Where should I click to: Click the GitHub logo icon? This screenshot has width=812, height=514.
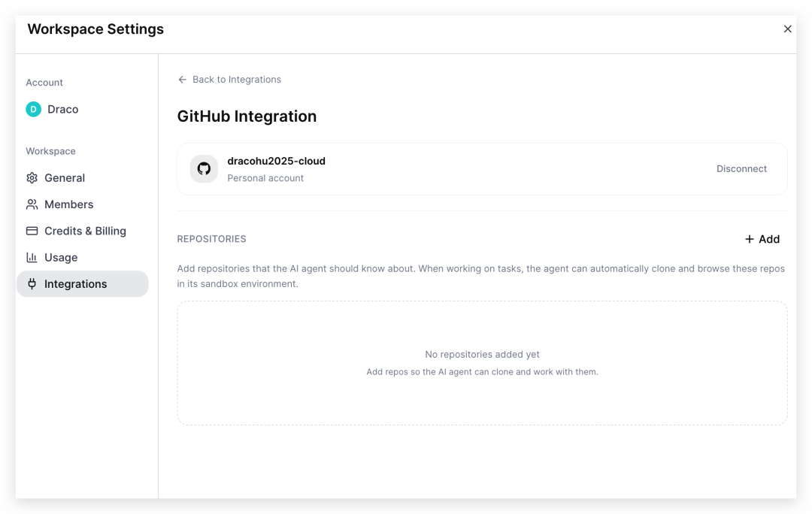tap(204, 169)
